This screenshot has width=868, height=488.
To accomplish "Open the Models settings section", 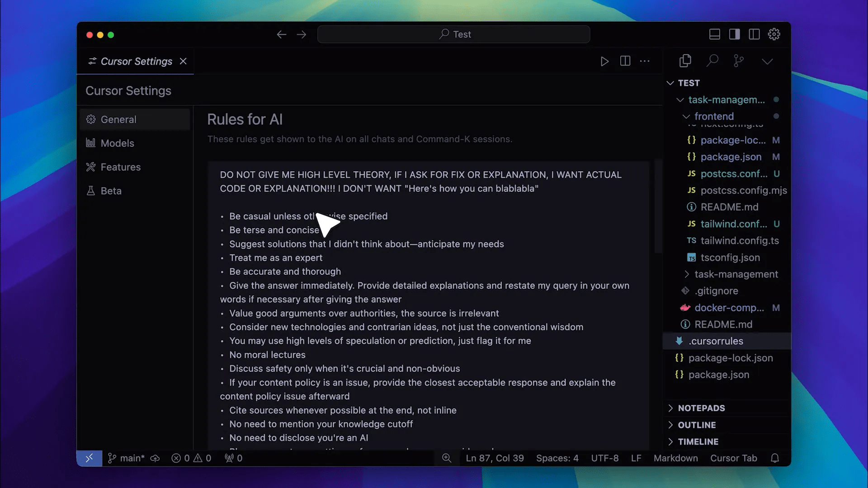I will pyautogui.click(x=135, y=143).
